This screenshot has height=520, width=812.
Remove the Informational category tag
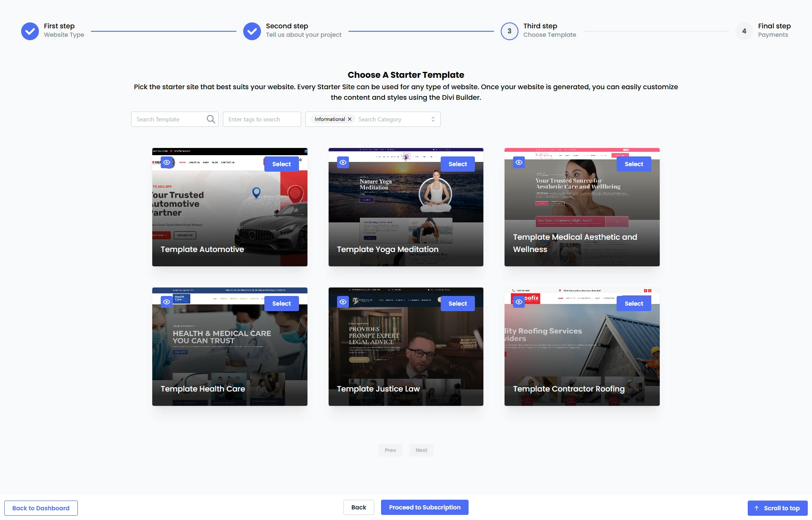click(350, 119)
